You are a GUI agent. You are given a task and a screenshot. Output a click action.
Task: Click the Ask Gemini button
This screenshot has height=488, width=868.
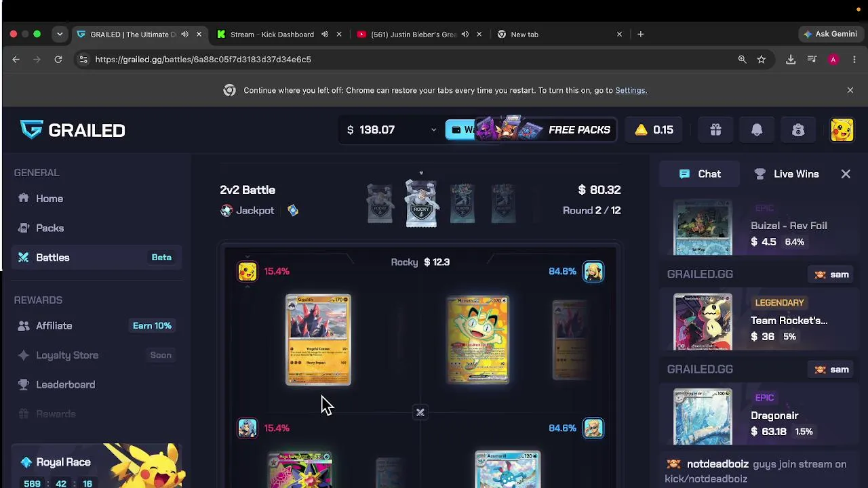coord(830,34)
